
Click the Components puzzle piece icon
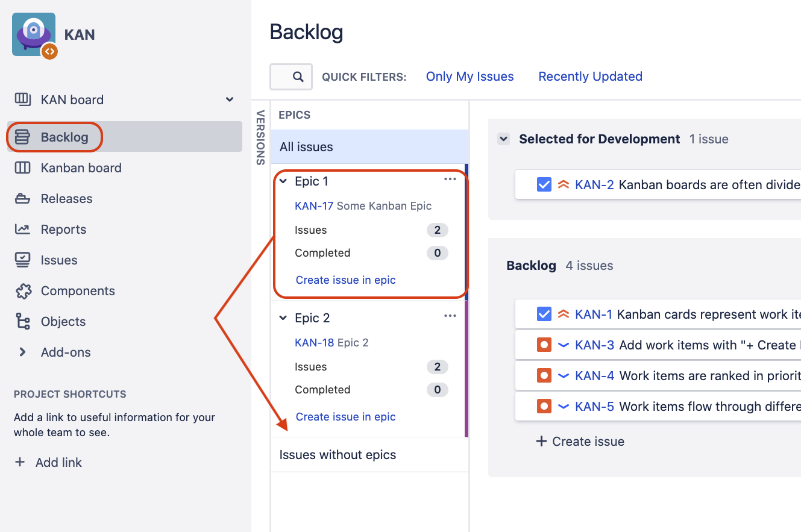22,291
